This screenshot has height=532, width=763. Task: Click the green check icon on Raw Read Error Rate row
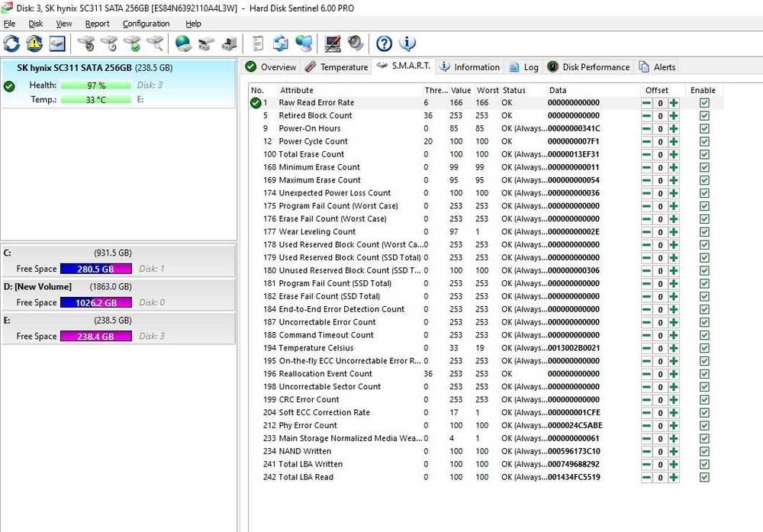click(256, 103)
